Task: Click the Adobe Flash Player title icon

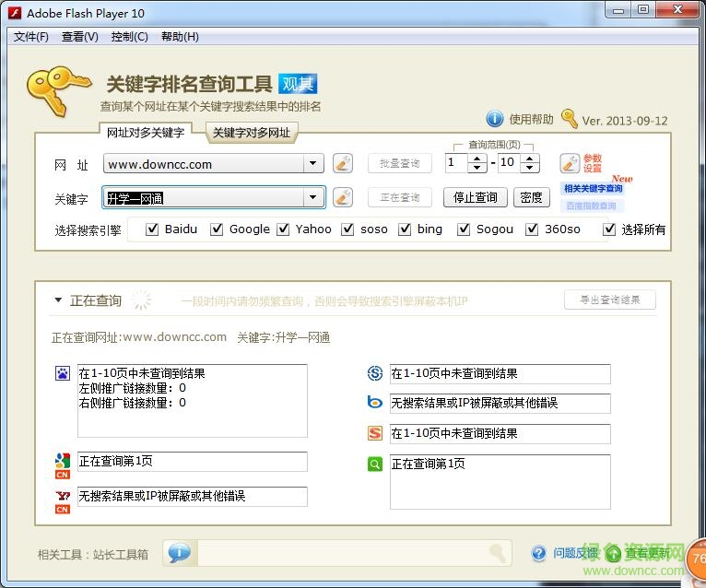Action: point(15,13)
